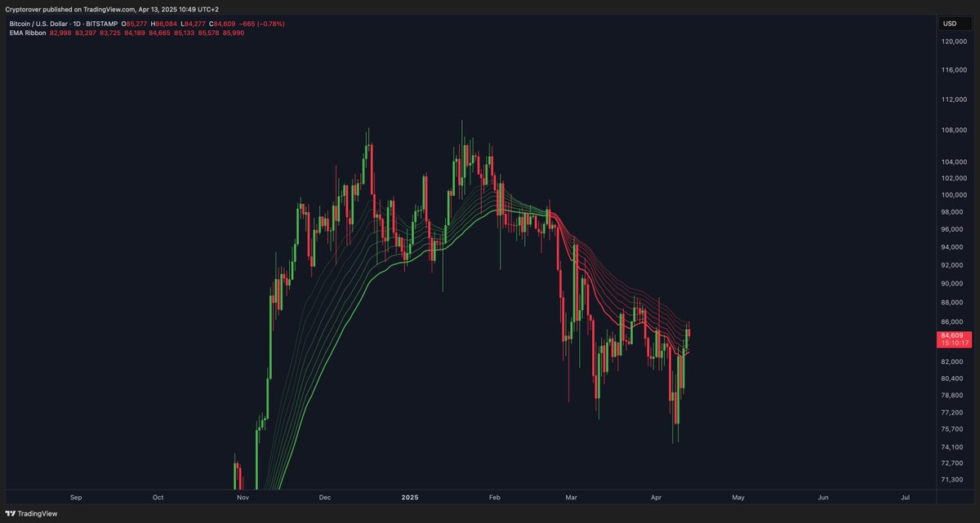
Task: Click the 100,000 price axis label
Action: click(955, 195)
